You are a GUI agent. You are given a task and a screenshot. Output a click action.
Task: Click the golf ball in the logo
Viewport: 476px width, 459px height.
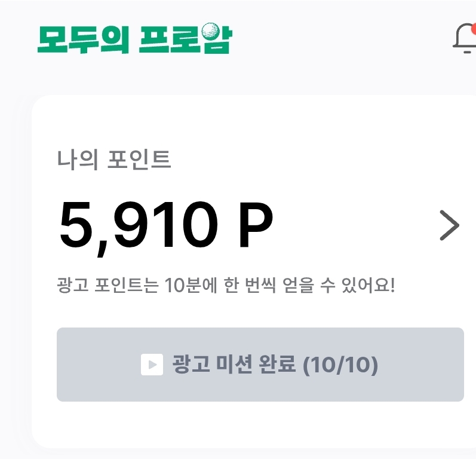click(x=211, y=32)
